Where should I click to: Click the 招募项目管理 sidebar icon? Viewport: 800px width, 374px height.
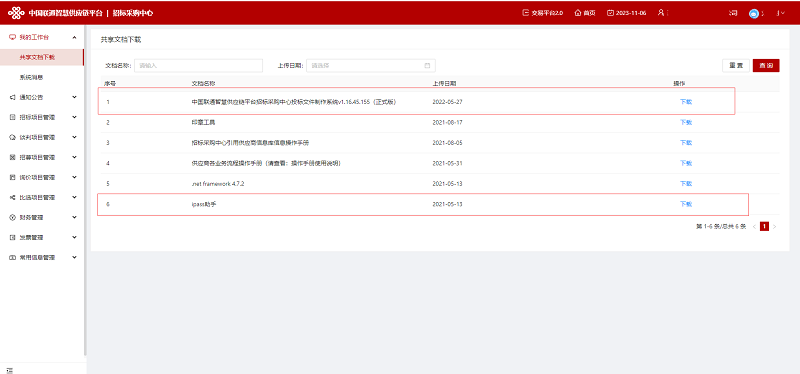(13, 157)
